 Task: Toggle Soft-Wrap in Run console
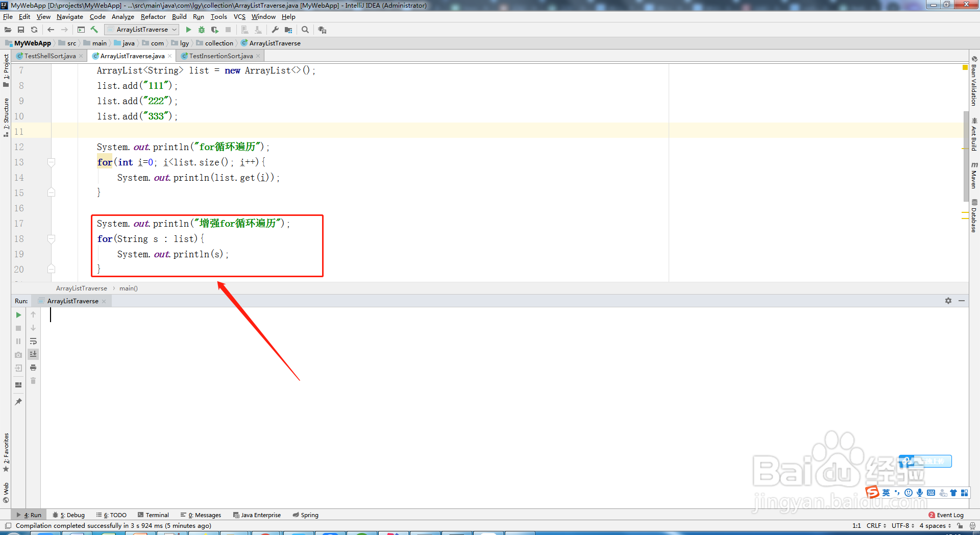coord(33,342)
